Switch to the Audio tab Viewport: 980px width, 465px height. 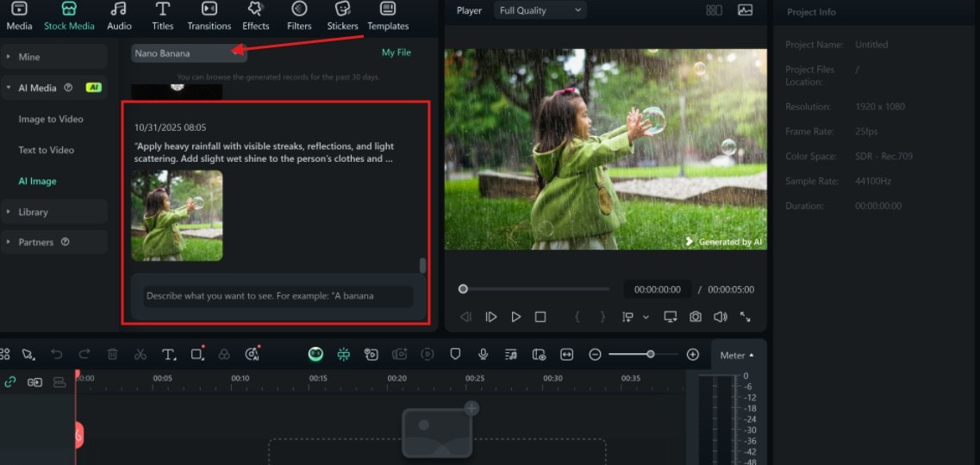(x=119, y=15)
